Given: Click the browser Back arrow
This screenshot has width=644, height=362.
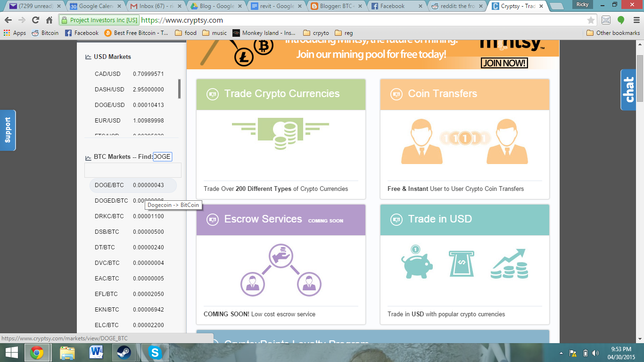Looking at the screenshot, I should 8,20.
